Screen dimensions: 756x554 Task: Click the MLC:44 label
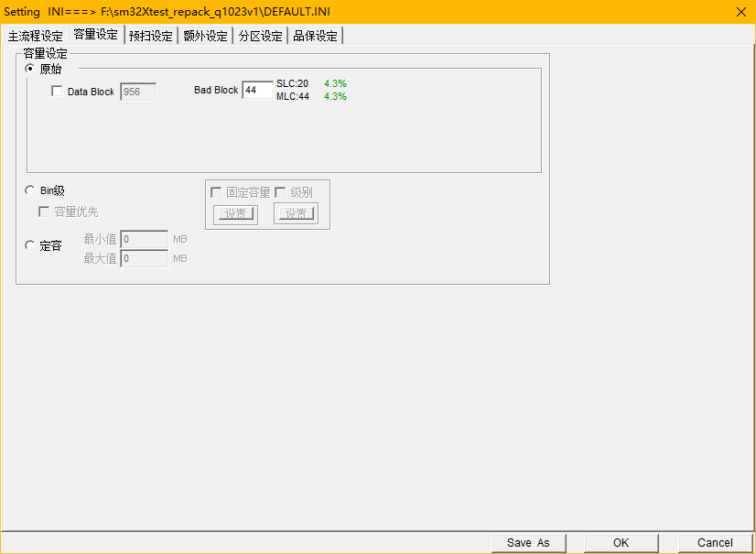pos(293,96)
